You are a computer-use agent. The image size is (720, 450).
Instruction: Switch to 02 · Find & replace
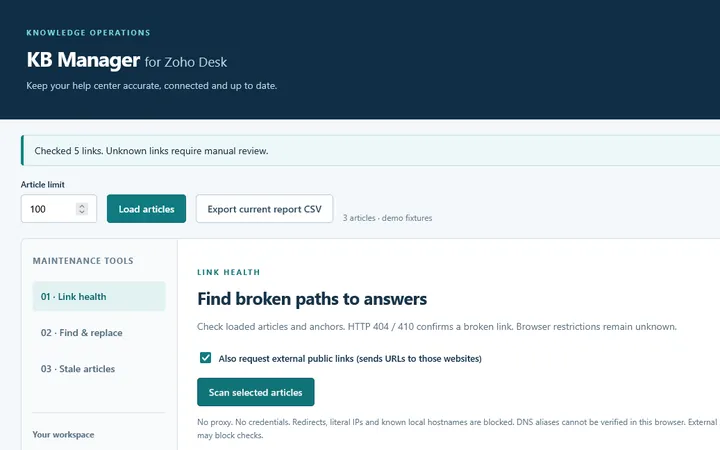(x=99, y=332)
